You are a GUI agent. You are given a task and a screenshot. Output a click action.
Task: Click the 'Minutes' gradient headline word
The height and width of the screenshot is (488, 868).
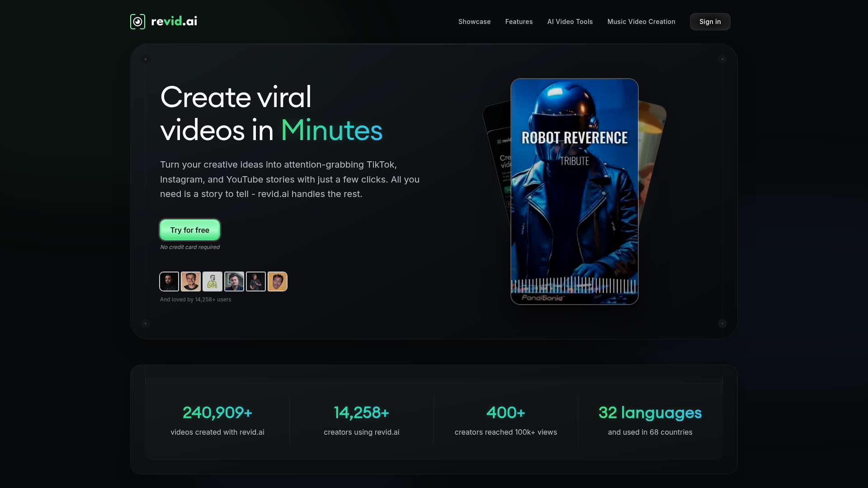[332, 131]
